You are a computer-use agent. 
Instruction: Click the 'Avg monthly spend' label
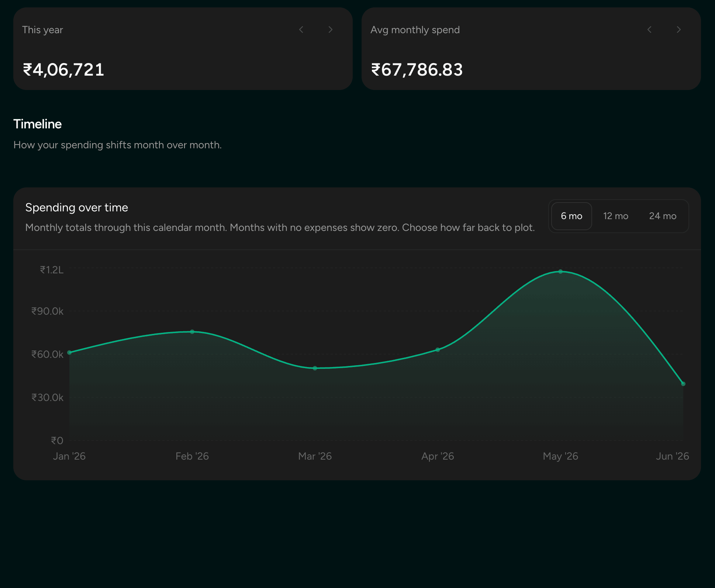pyautogui.click(x=415, y=30)
